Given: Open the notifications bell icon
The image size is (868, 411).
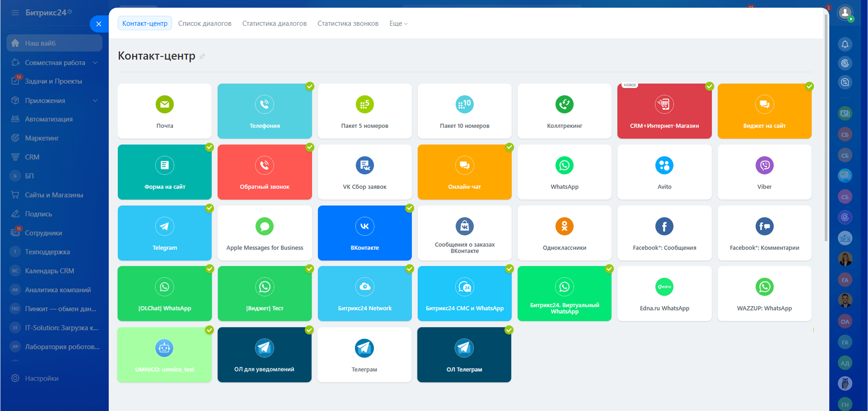Looking at the screenshot, I should pos(845,44).
